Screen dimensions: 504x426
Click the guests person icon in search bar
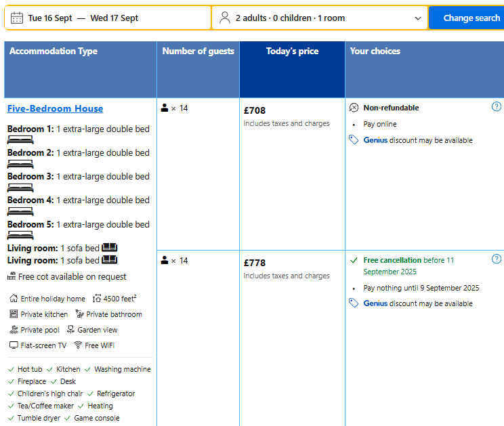click(225, 18)
